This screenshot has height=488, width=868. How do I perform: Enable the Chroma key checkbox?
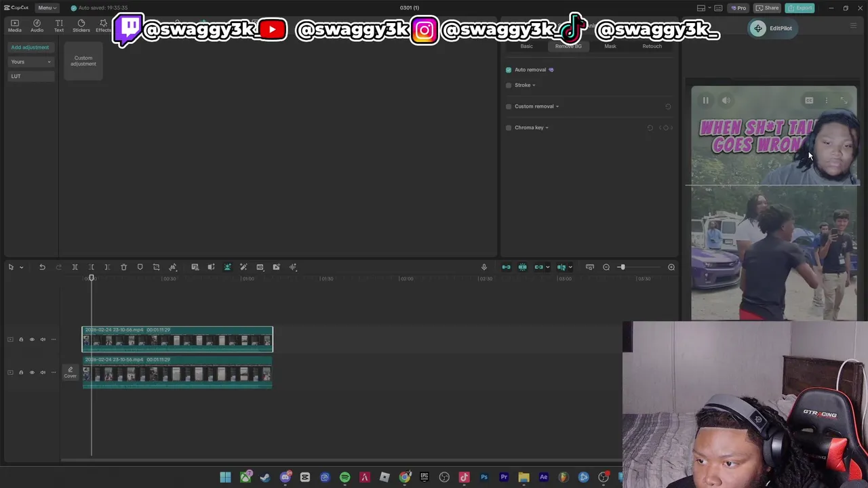tap(509, 127)
